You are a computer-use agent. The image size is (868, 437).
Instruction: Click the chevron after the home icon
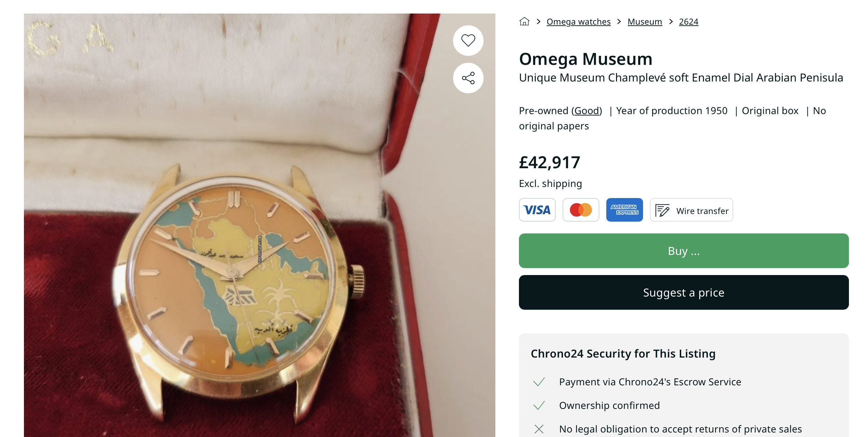[538, 22]
